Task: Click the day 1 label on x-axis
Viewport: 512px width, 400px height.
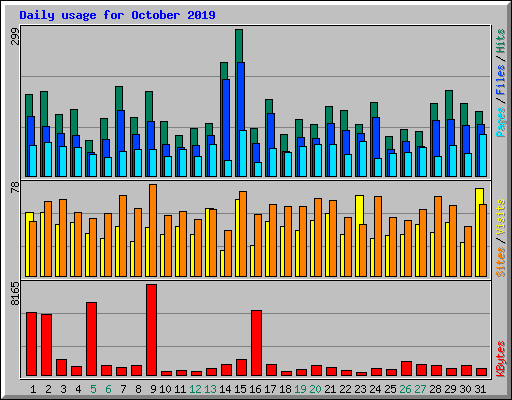Action: pyautogui.click(x=33, y=389)
